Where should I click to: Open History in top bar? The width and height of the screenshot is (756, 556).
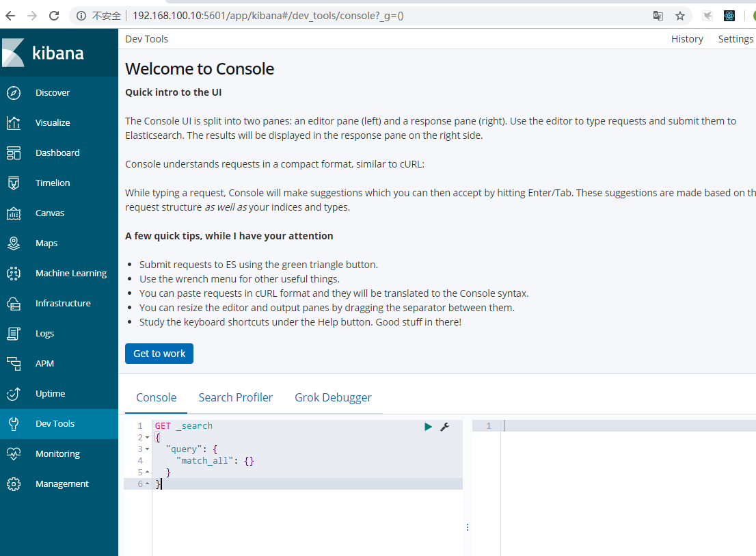pos(687,39)
